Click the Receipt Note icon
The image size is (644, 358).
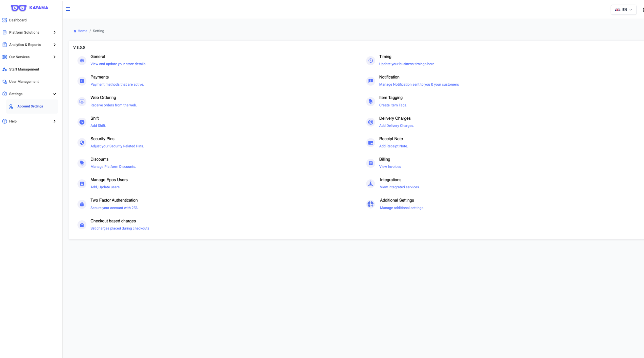click(371, 143)
